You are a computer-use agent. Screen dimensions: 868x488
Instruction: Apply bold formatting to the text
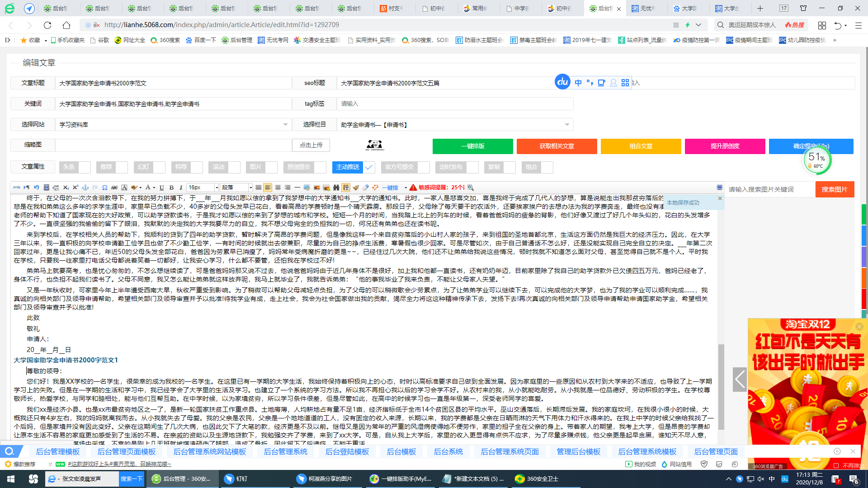171,187
